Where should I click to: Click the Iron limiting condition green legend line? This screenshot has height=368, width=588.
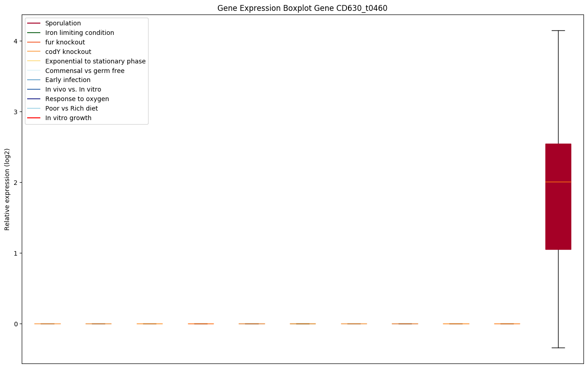point(34,33)
